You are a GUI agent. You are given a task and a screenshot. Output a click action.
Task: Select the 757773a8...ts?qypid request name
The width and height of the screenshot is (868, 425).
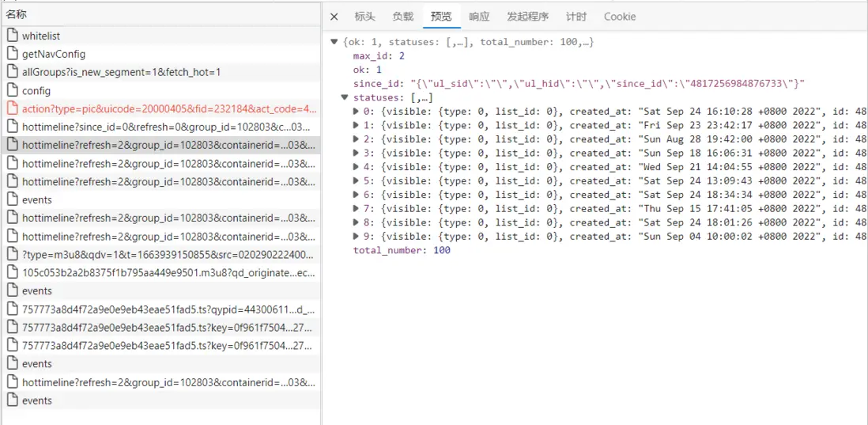[169, 309]
